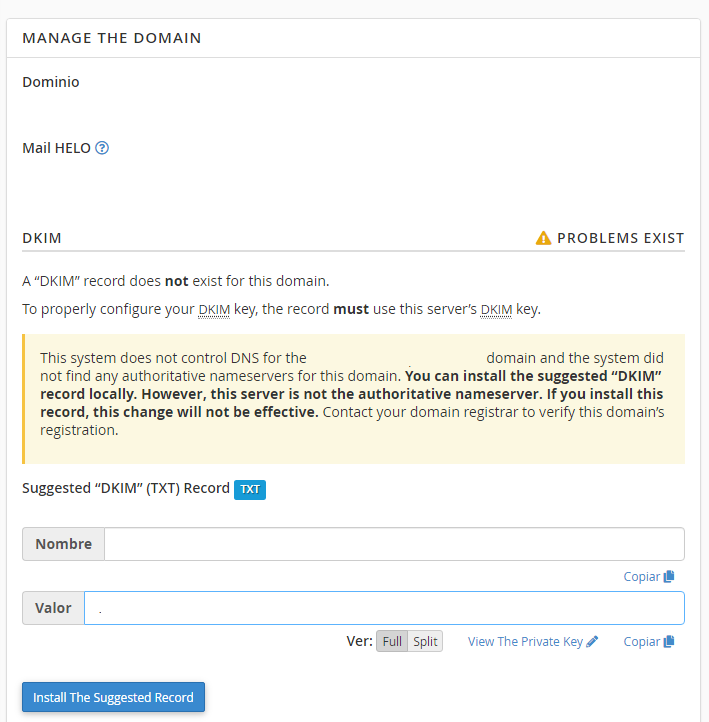This screenshot has width=709, height=722.
Task: Click the Mail HELO help question icon
Action: coord(102,148)
